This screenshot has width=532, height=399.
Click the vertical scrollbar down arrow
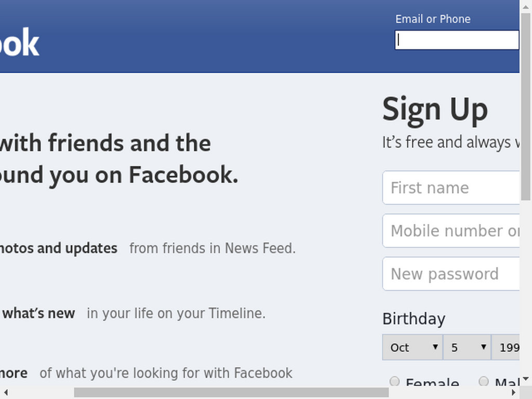point(526,379)
